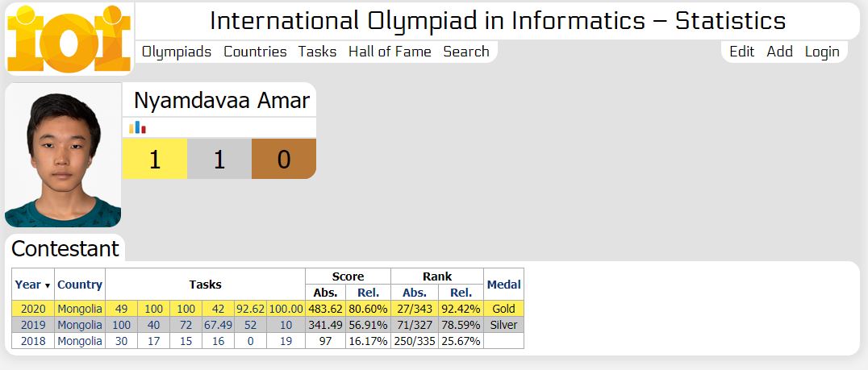Sort table by Country header

click(x=80, y=285)
